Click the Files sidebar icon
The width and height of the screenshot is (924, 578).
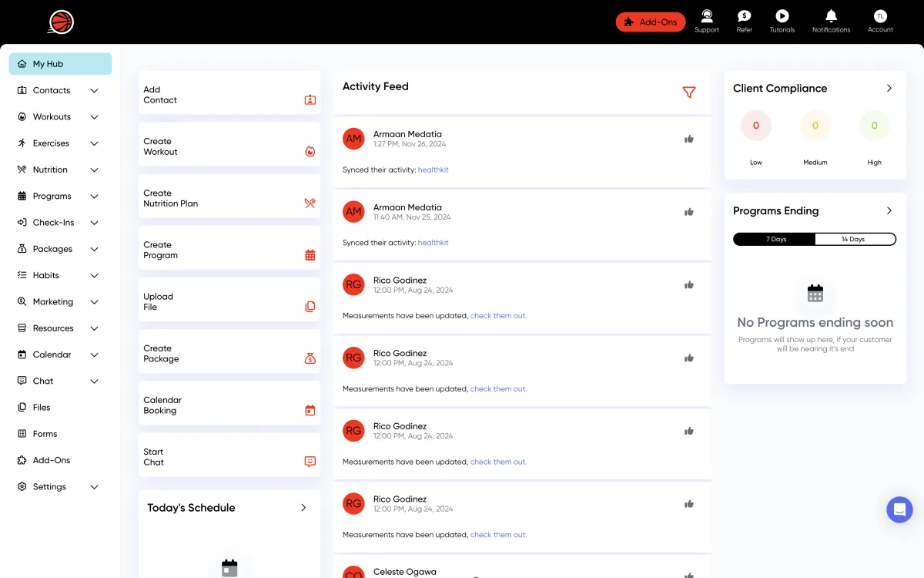pos(22,407)
